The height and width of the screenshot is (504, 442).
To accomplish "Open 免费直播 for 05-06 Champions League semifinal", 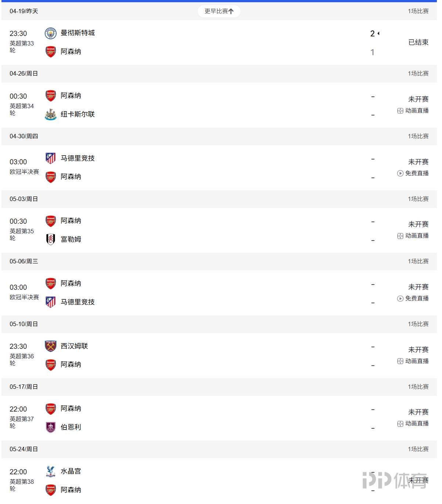I will click(413, 299).
